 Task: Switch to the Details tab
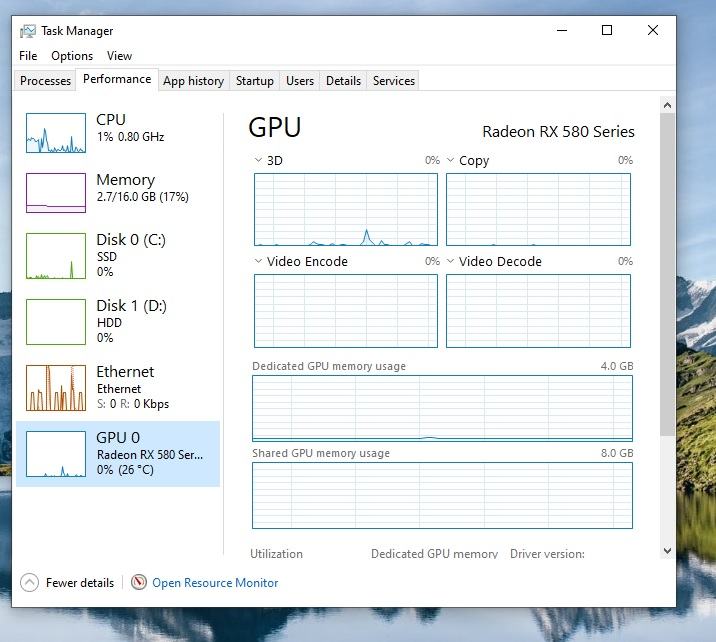tap(343, 81)
